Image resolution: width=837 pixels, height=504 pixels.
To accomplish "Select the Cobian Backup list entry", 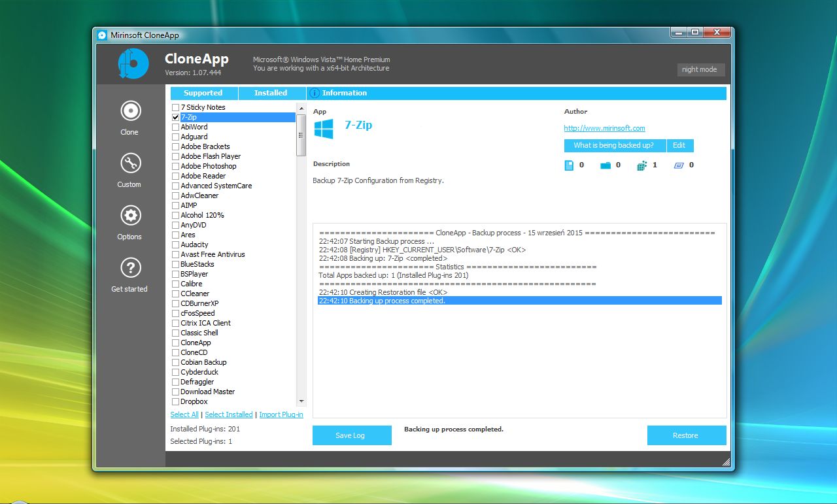I will pyautogui.click(x=203, y=363).
